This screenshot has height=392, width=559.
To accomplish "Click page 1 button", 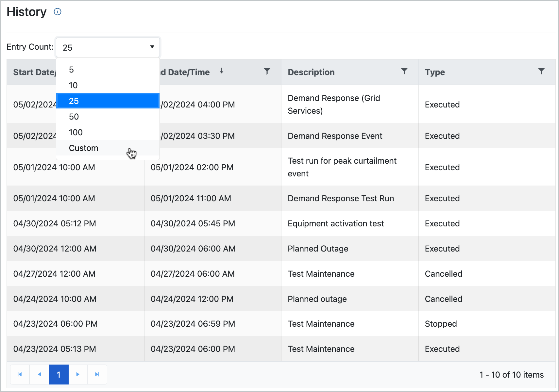I will [59, 374].
